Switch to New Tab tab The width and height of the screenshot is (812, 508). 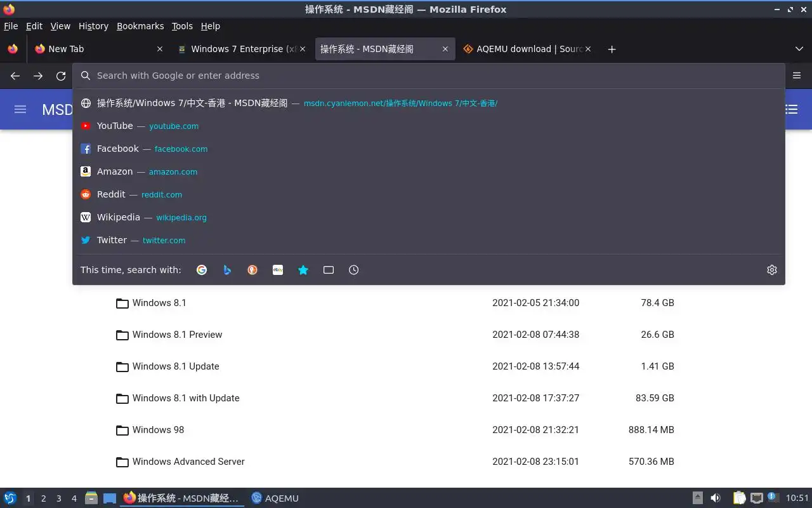tap(98, 49)
